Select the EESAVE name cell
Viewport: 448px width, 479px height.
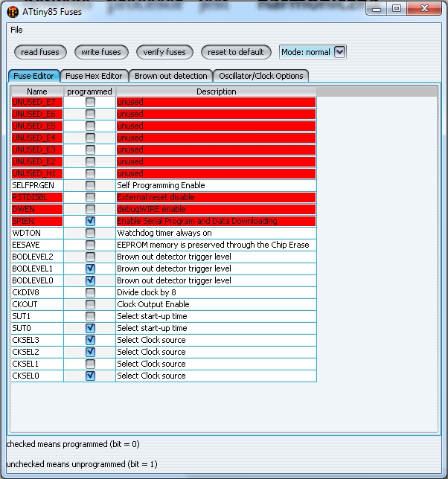[x=37, y=245]
